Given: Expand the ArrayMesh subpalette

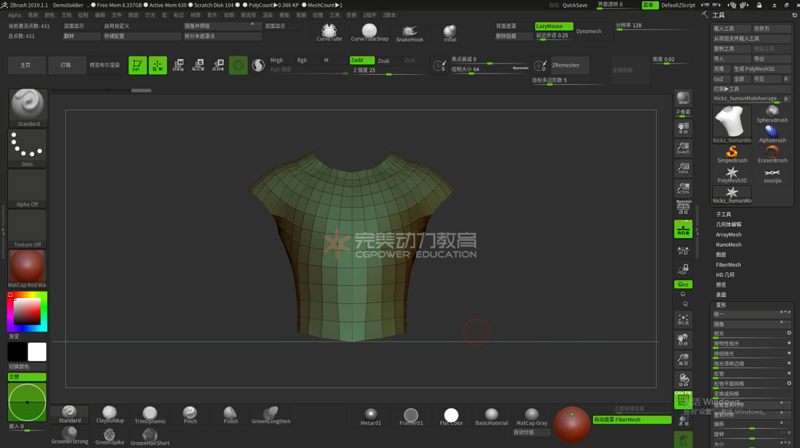Looking at the screenshot, I should point(729,234).
